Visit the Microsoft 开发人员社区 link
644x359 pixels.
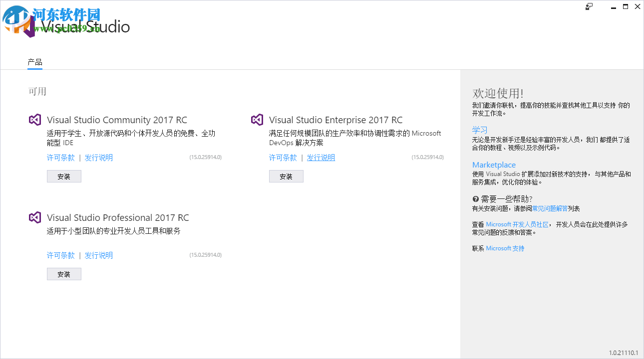click(518, 224)
